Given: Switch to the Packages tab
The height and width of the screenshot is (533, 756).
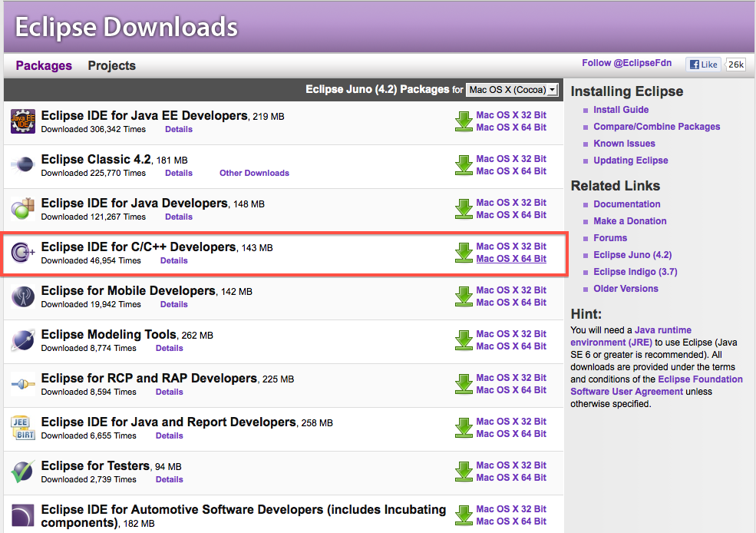Looking at the screenshot, I should [x=44, y=65].
